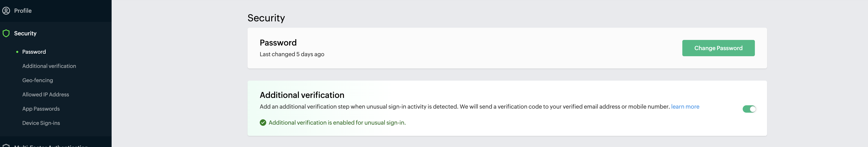The width and height of the screenshot is (868, 147).
Task: View Device Sign-ins
Action: coord(41,123)
